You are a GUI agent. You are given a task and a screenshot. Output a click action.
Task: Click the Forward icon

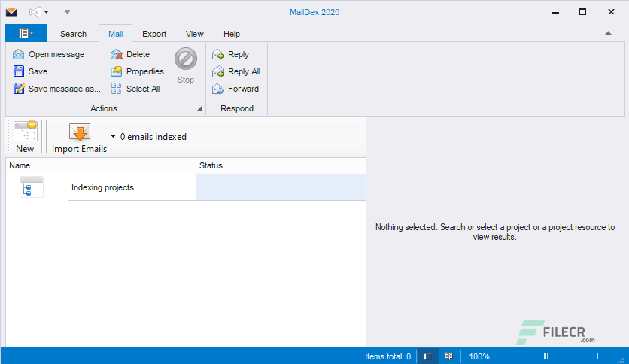(x=218, y=89)
